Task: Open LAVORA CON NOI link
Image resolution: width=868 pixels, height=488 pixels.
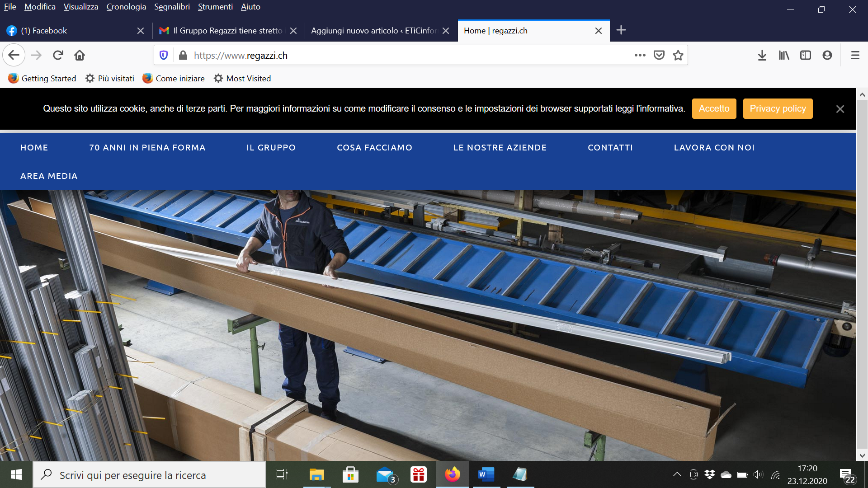Action: (x=714, y=147)
